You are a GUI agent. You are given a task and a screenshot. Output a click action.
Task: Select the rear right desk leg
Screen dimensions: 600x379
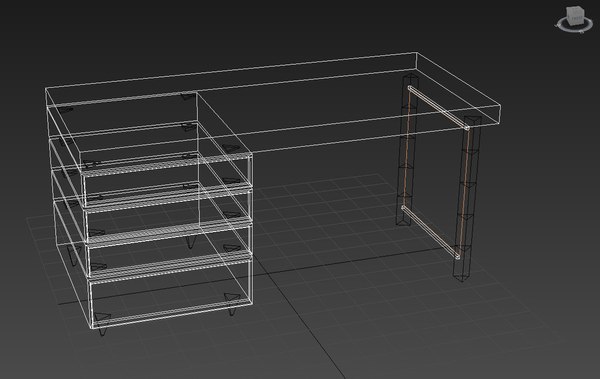coord(407,150)
